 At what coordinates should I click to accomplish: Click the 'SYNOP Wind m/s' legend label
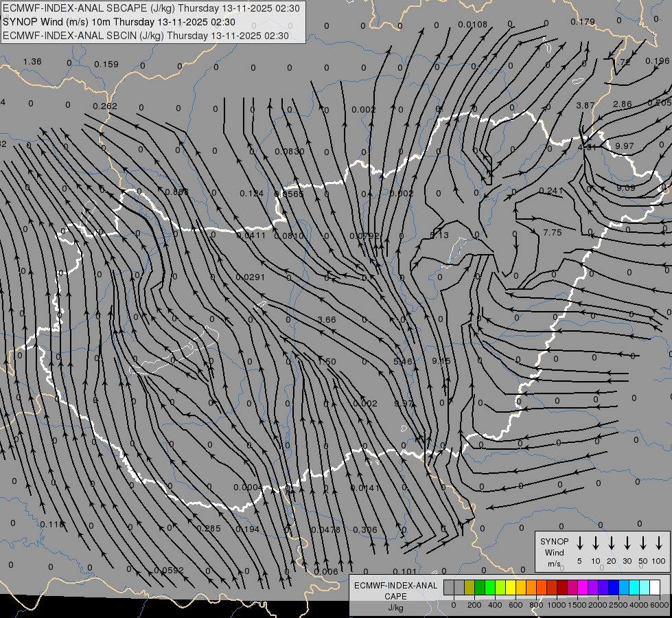click(554, 552)
